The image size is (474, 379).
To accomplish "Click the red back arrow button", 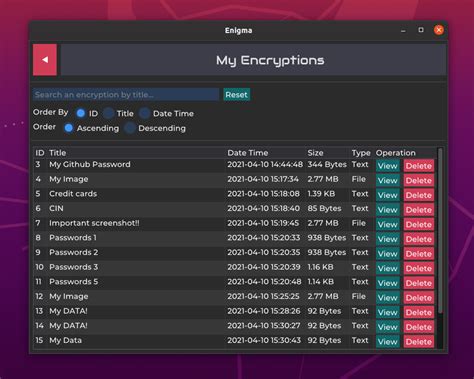I will 45,60.
